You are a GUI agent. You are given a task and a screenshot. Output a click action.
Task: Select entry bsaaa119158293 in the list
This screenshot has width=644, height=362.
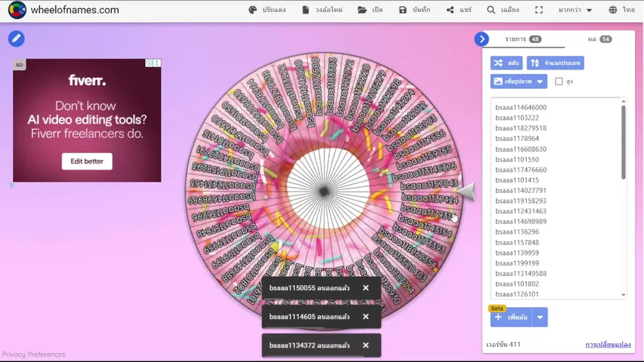(521, 201)
